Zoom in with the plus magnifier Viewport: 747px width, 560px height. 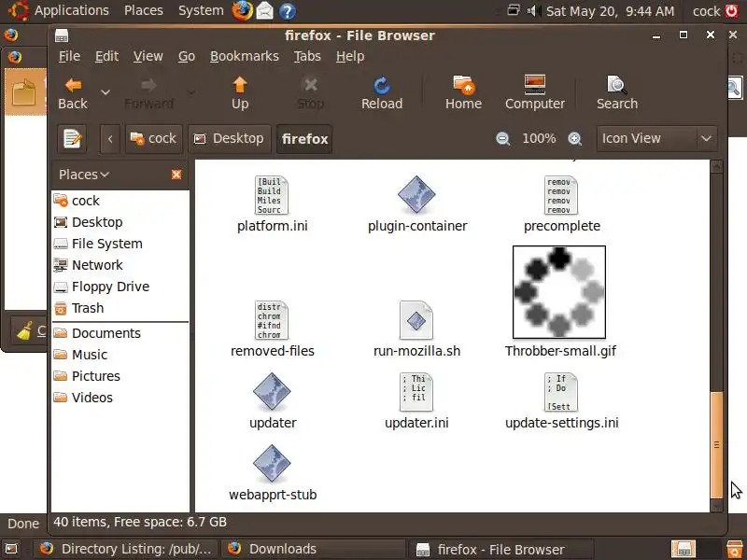click(575, 139)
